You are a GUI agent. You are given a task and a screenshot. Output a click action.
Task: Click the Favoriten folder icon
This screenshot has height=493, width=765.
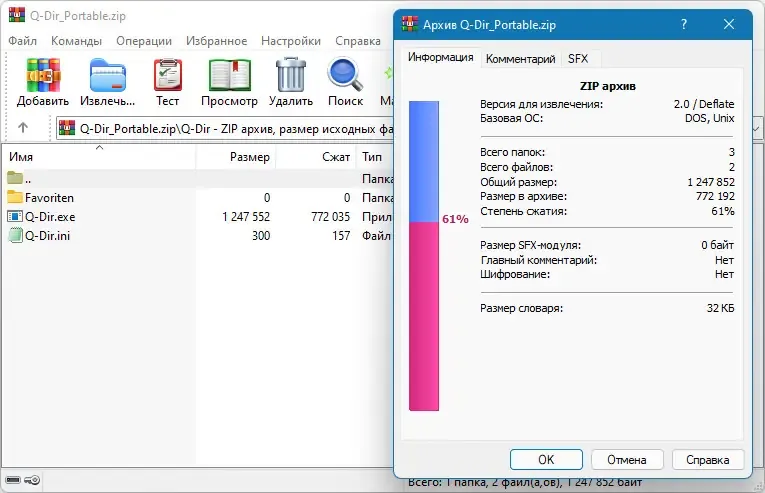pyautogui.click(x=15, y=197)
